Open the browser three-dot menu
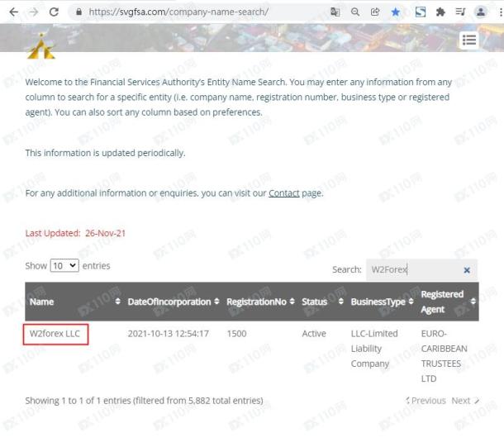The height and width of the screenshot is (447, 504). tap(501, 12)
